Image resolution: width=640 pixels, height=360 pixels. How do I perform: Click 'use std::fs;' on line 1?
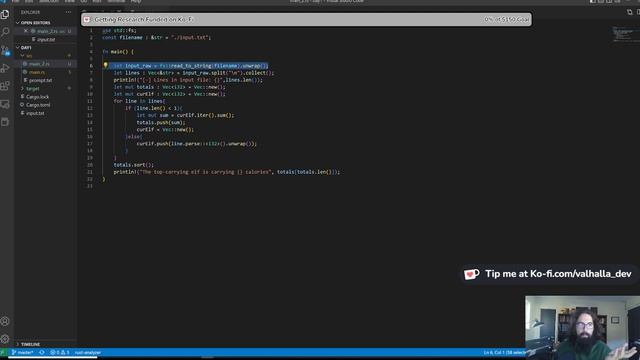(x=119, y=30)
